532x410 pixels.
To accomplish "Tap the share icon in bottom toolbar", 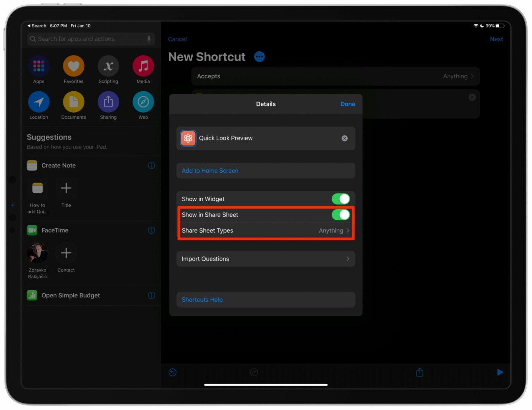I will point(420,372).
